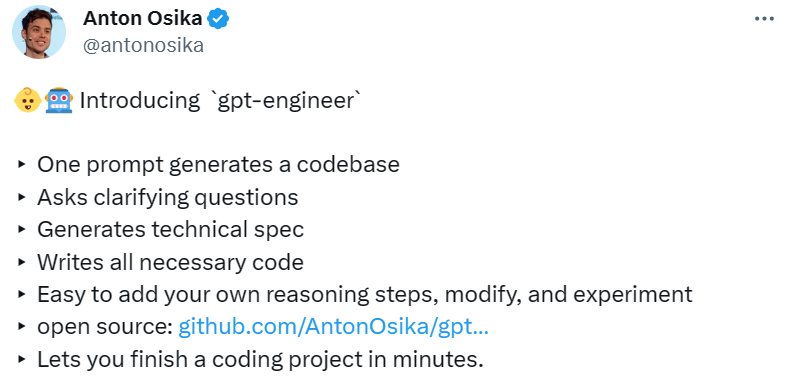Click the 'Generates technical spec' line
The image size is (785, 392).
pos(171,229)
